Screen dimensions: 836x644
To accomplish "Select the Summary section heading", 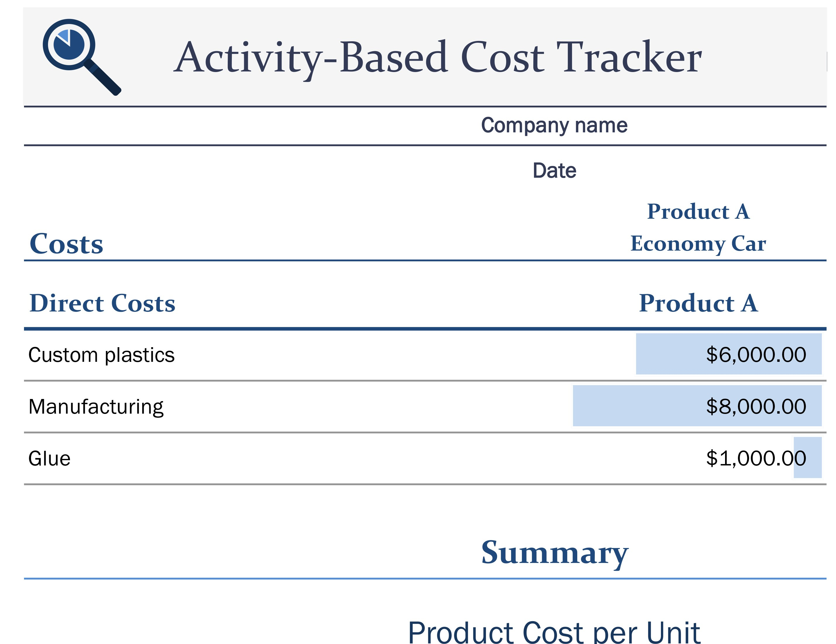I will pyautogui.click(x=554, y=552).
